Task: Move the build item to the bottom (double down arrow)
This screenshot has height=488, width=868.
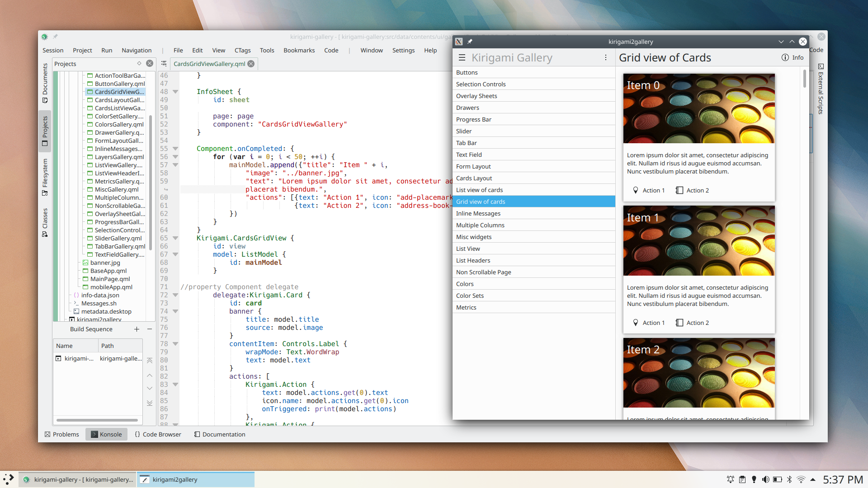Action: [x=150, y=403]
